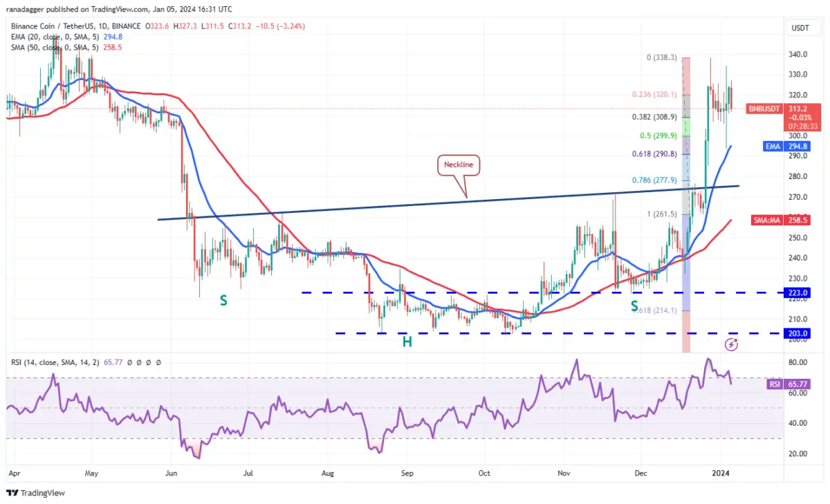Select the USDT currency label

tap(801, 28)
